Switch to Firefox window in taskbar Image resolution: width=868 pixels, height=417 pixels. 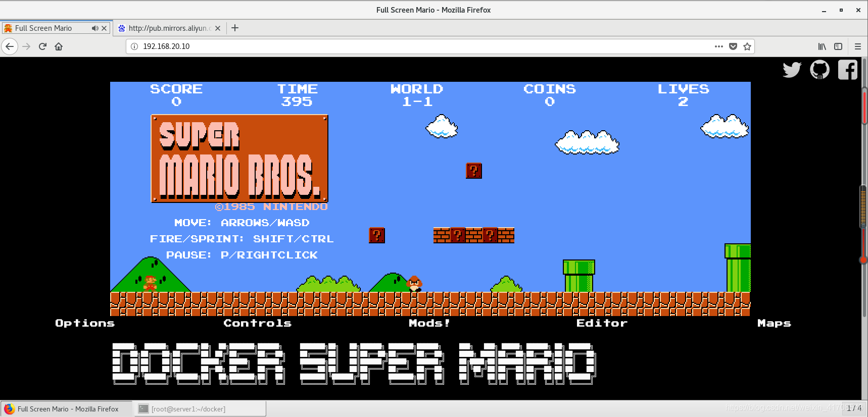click(67, 409)
